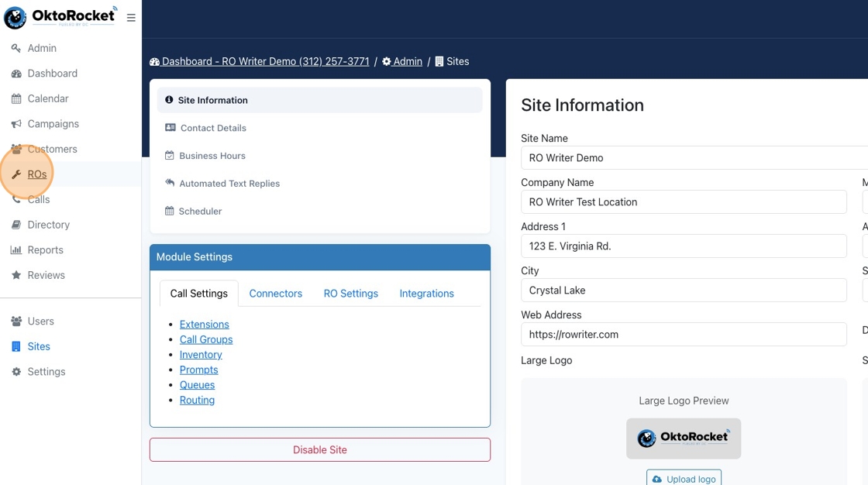Click the Directory book icon
This screenshot has width=868, height=485.
coord(16,225)
